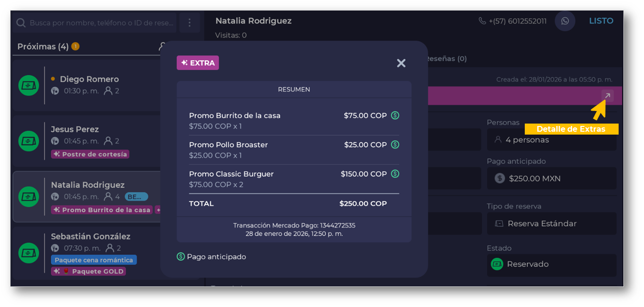The image size is (644, 307).
Task: Close the EXTRA summary modal
Action: coord(401,63)
